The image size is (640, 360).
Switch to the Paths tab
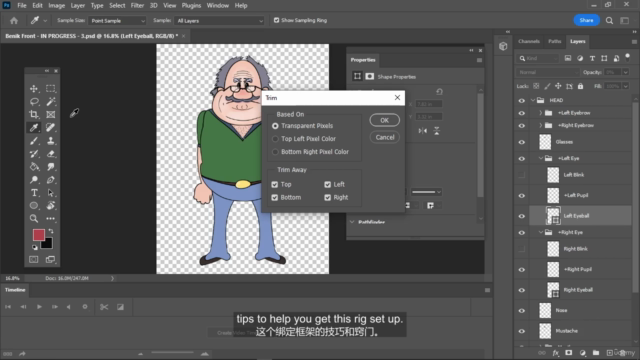pyautogui.click(x=554, y=41)
